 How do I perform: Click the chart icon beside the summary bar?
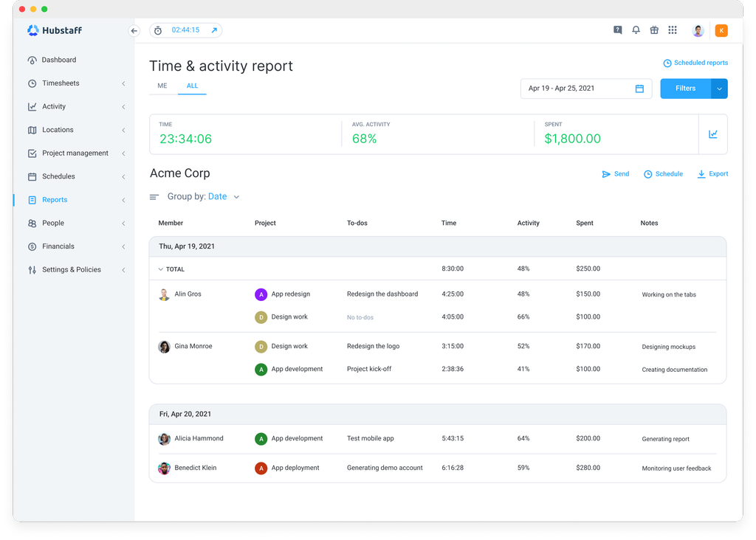[x=713, y=134]
